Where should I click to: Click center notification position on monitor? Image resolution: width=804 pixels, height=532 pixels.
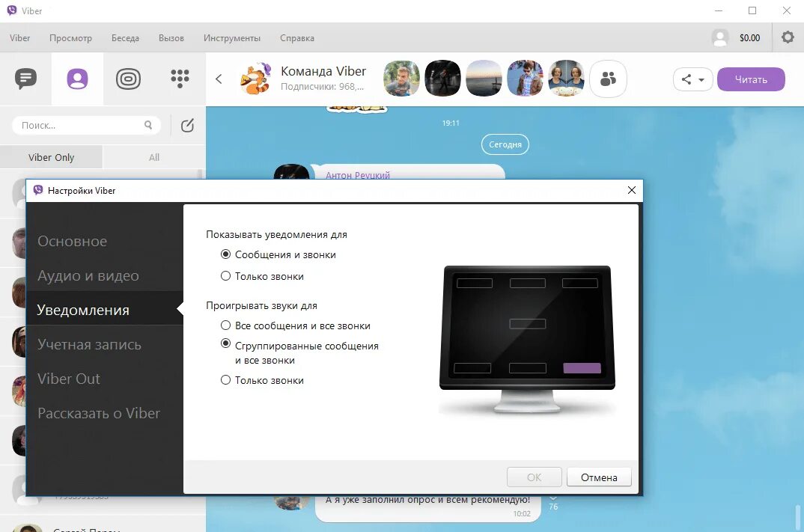pyautogui.click(x=528, y=324)
